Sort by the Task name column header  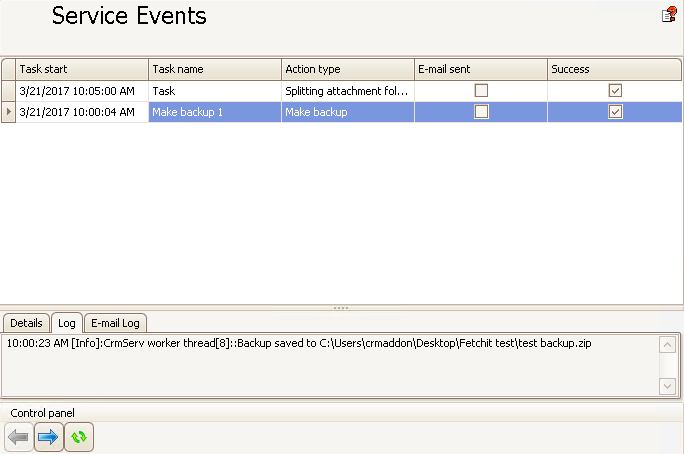coord(215,69)
